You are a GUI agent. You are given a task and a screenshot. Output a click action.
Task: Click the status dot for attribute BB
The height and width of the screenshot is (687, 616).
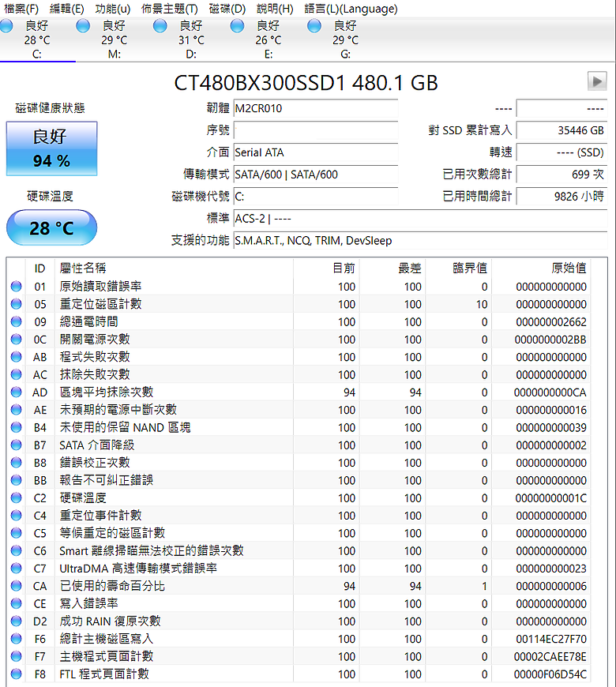pyautogui.click(x=17, y=480)
